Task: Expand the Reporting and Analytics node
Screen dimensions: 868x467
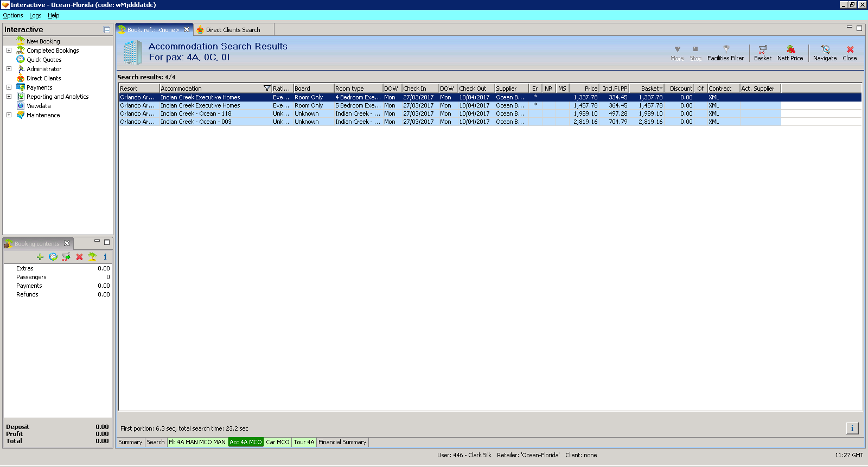Action: pyautogui.click(x=9, y=97)
